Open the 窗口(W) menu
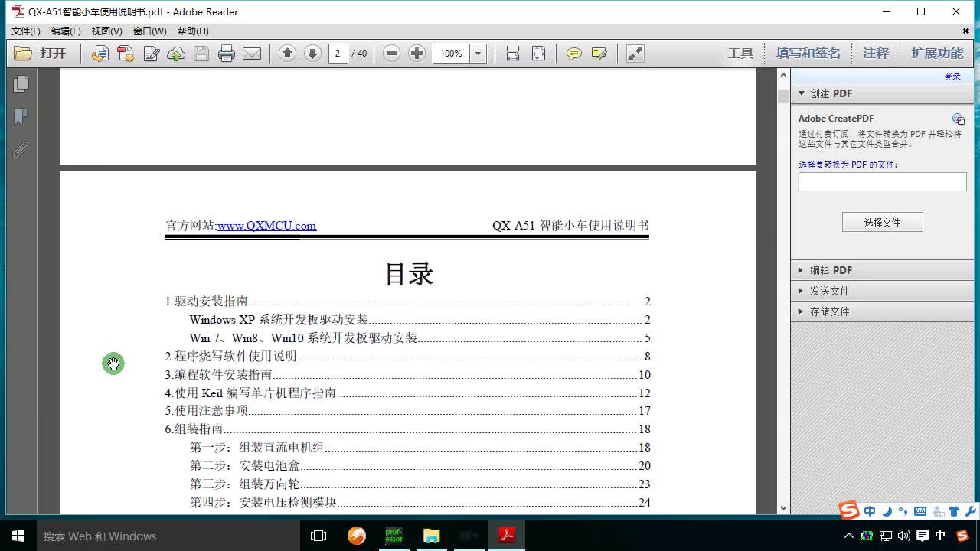The width and height of the screenshot is (980, 551). [x=149, y=31]
